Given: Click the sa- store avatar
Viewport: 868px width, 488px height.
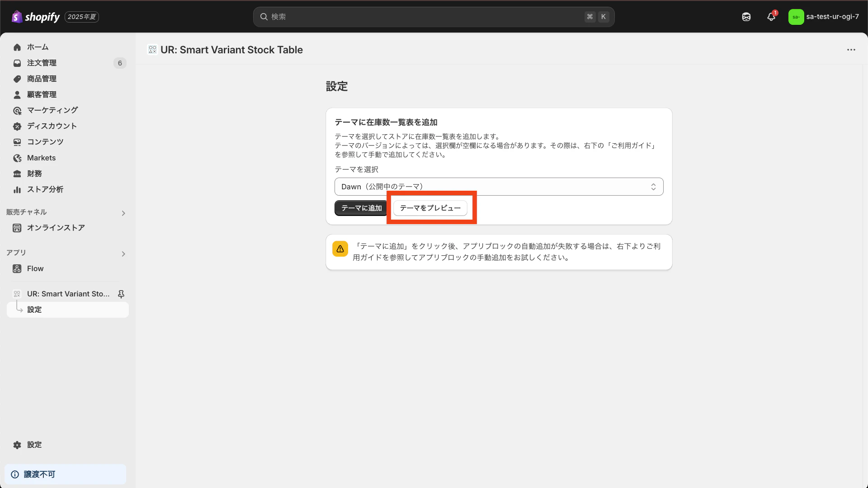Looking at the screenshot, I should coord(796,17).
